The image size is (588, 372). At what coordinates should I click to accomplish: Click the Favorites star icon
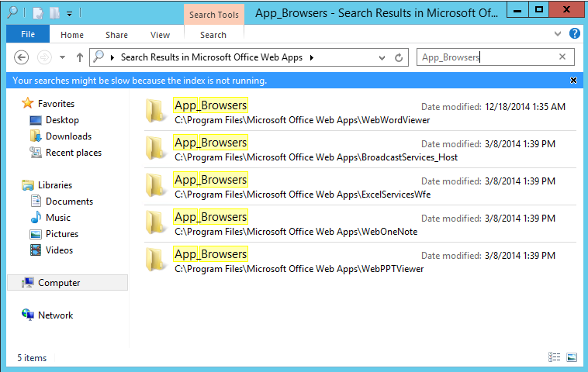coord(28,103)
